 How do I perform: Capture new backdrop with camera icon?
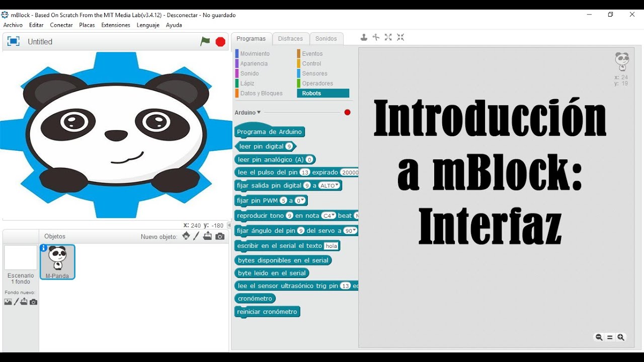point(33,302)
